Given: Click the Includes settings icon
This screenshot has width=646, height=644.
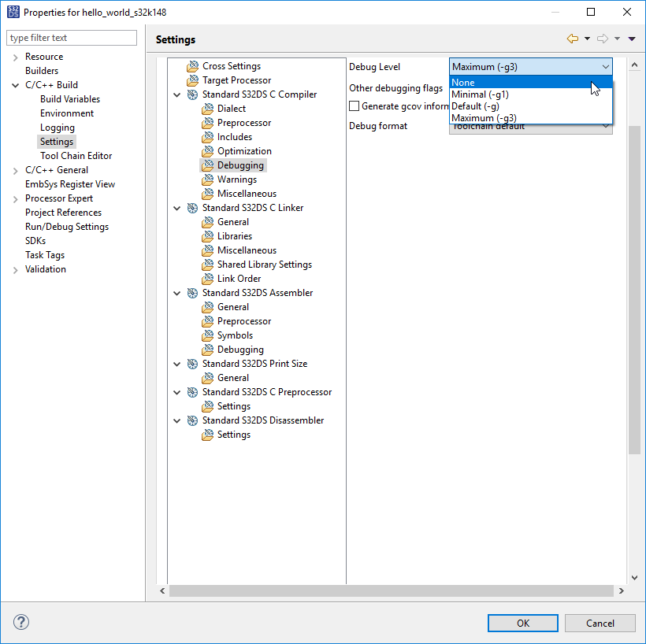Looking at the screenshot, I should pyautogui.click(x=208, y=137).
